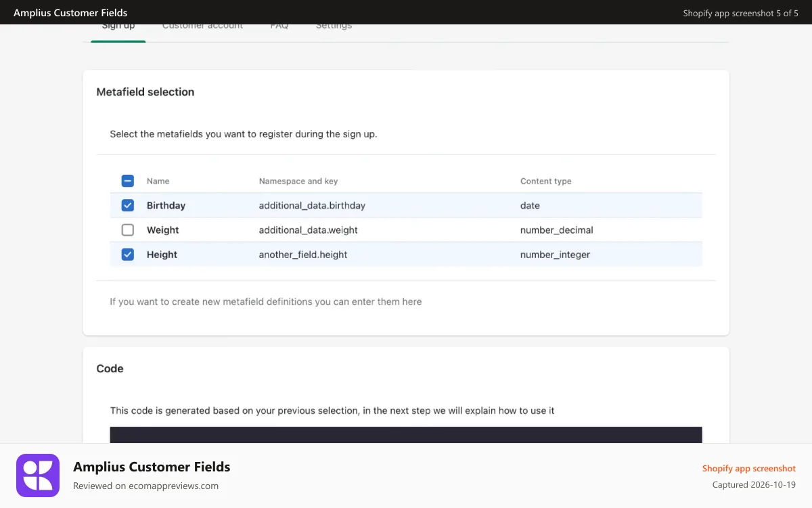Viewport: 812px width, 508px height.
Task: Click the Height name label
Action: pos(162,254)
